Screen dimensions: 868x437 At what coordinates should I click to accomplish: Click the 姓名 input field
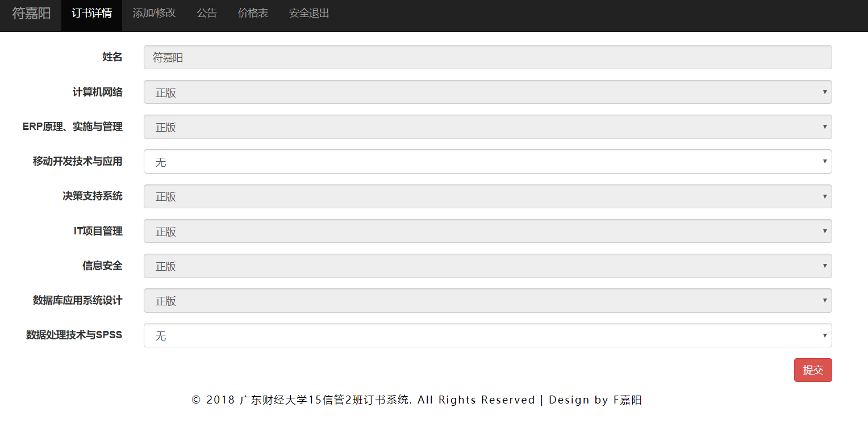487,57
